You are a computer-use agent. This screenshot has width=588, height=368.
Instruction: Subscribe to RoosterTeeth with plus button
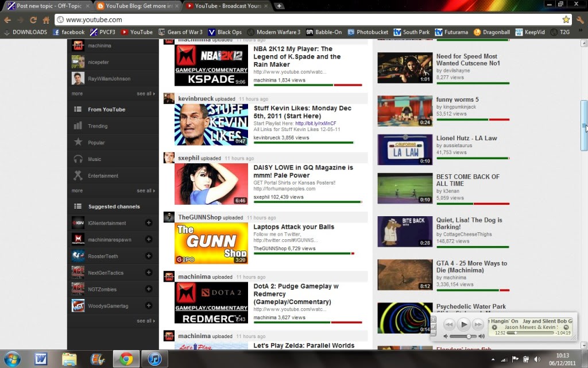149,256
